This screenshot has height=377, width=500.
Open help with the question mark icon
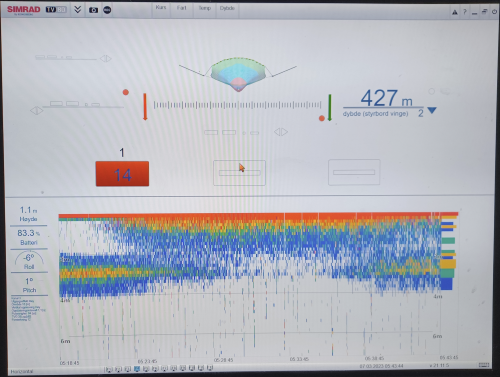[x=465, y=12]
